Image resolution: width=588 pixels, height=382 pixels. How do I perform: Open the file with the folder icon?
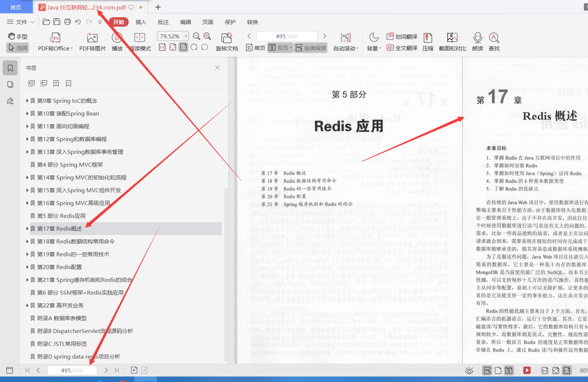coord(46,22)
